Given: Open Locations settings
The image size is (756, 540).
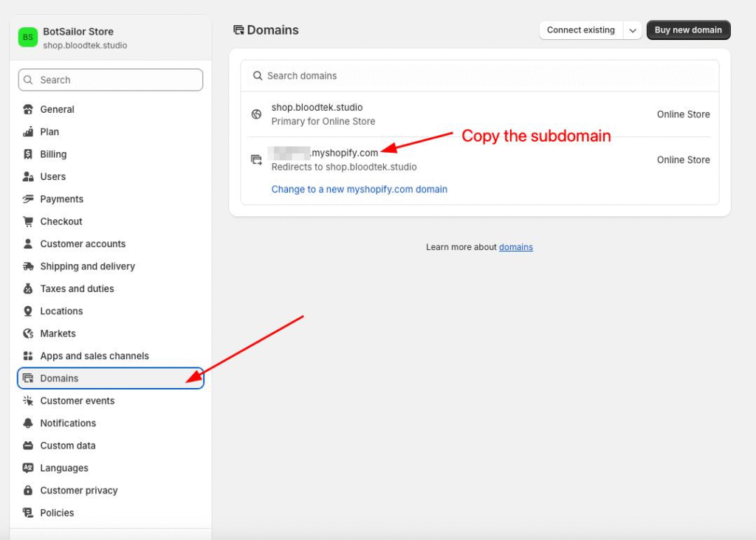Looking at the screenshot, I should pyautogui.click(x=111, y=311).
